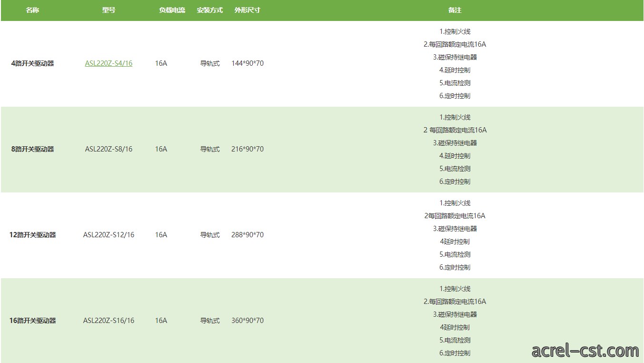Click the acrel-cst.com watermark
Screen dimensions: 644x363
pyautogui.click(x=585, y=351)
